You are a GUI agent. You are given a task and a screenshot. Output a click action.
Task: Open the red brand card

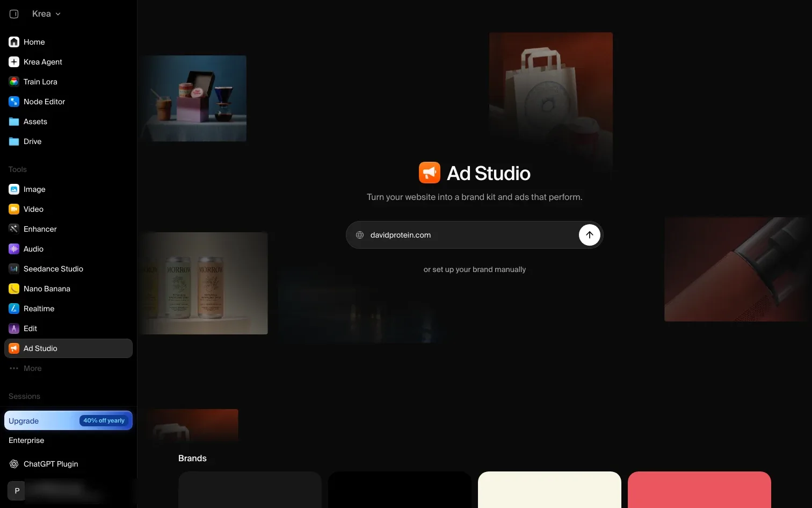(x=699, y=490)
